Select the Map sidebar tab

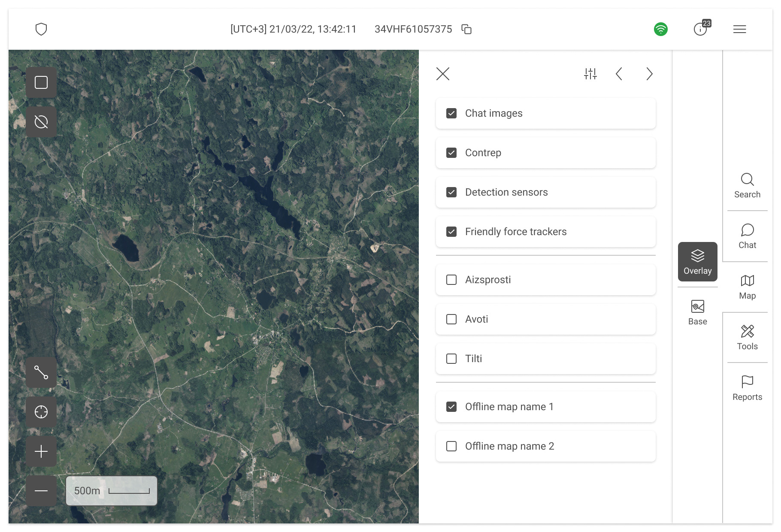(747, 287)
